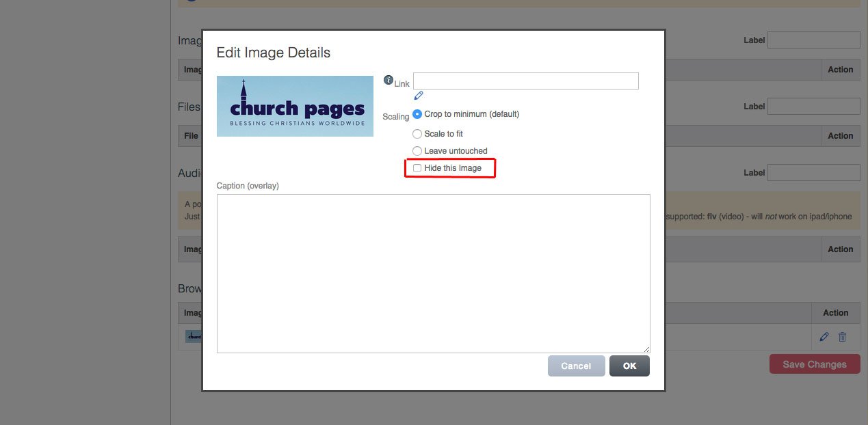868x425 pixels.
Task: Click the Cancel button in the dialog
Action: click(576, 366)
